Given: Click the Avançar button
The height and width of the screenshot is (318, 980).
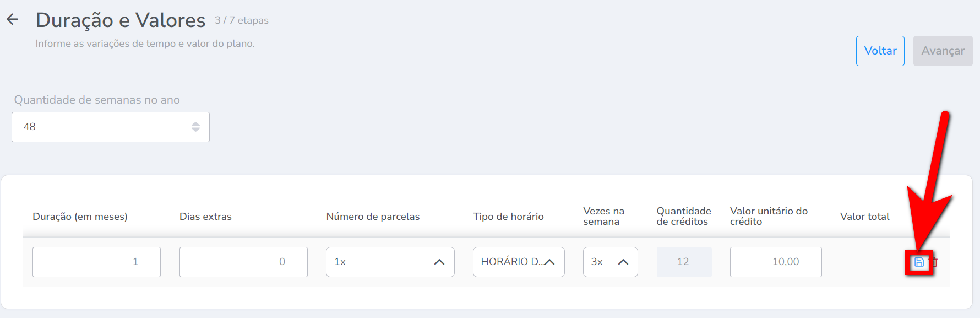Looking at the screenshot, I should tap(943, 51).
